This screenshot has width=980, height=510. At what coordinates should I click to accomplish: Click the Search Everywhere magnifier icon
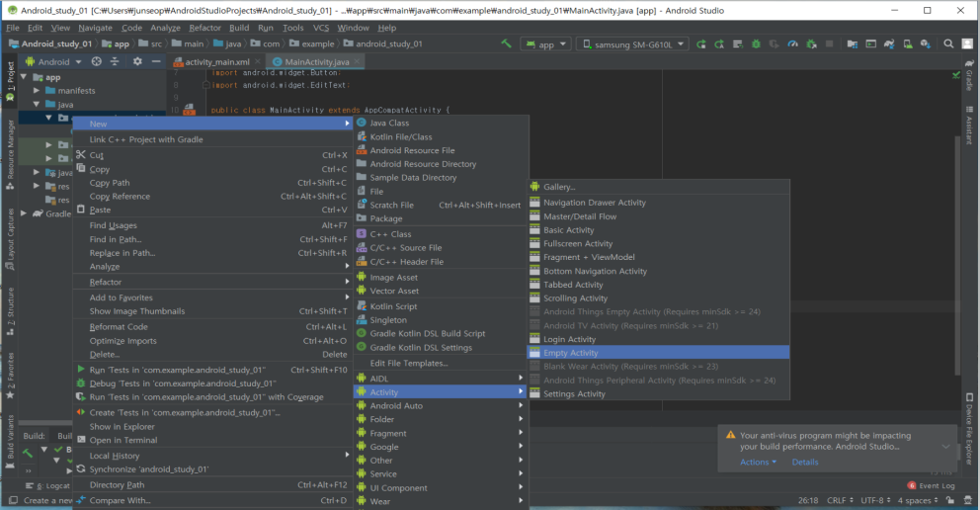(x=948, y=43)
